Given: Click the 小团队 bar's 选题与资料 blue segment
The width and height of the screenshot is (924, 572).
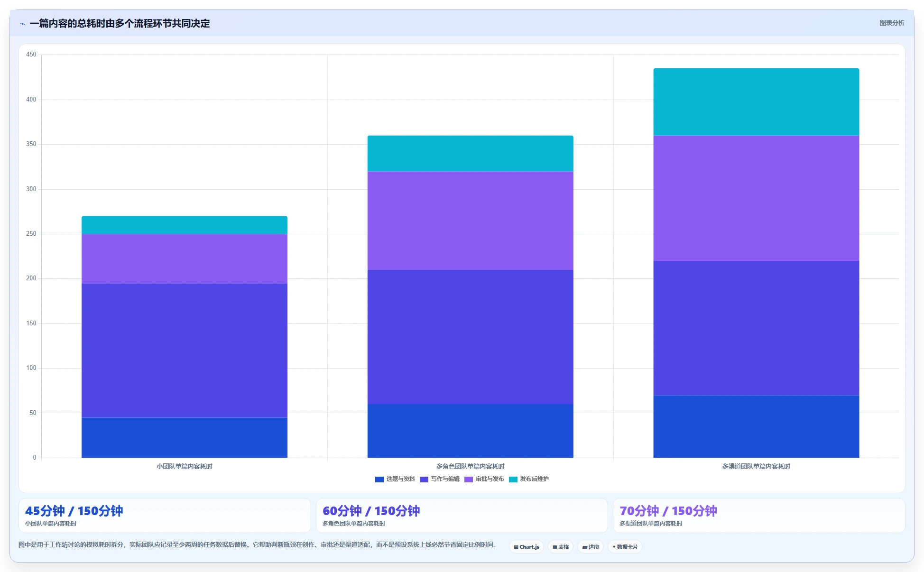Looking at the screenshot, I should (185, 438).
